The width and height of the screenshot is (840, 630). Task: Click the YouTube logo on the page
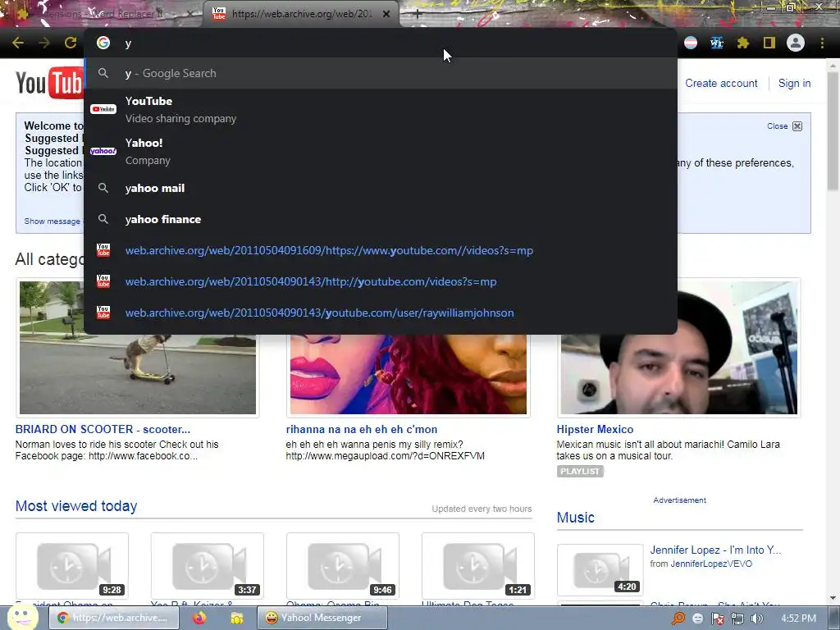(48, 83)
